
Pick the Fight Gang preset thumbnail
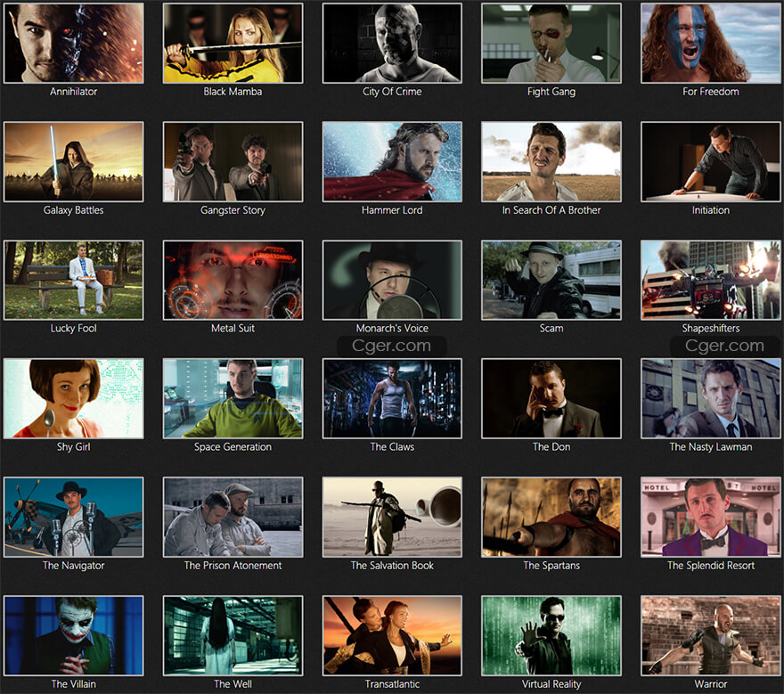pos(551,43)
